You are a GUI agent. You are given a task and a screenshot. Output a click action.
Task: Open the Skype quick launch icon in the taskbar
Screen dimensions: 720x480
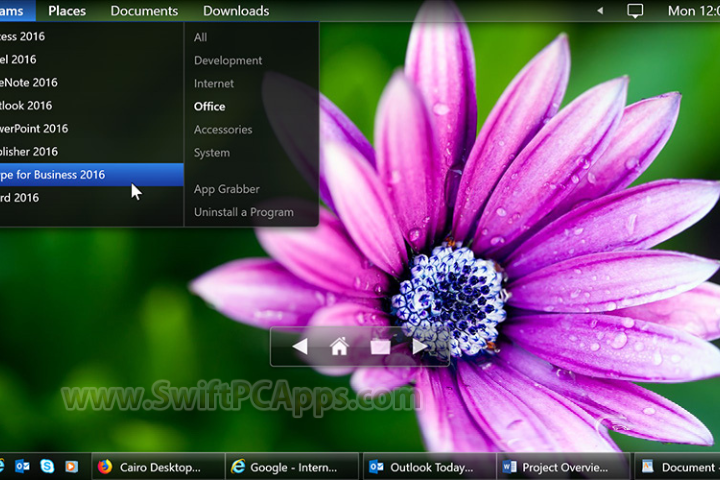47,466
